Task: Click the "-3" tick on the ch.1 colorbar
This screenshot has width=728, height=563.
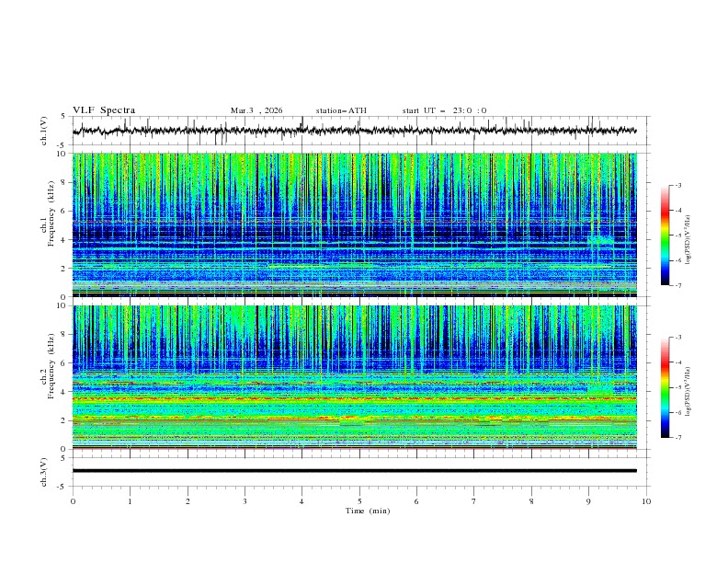Action: pyautogui.click(x=677, y=185)
